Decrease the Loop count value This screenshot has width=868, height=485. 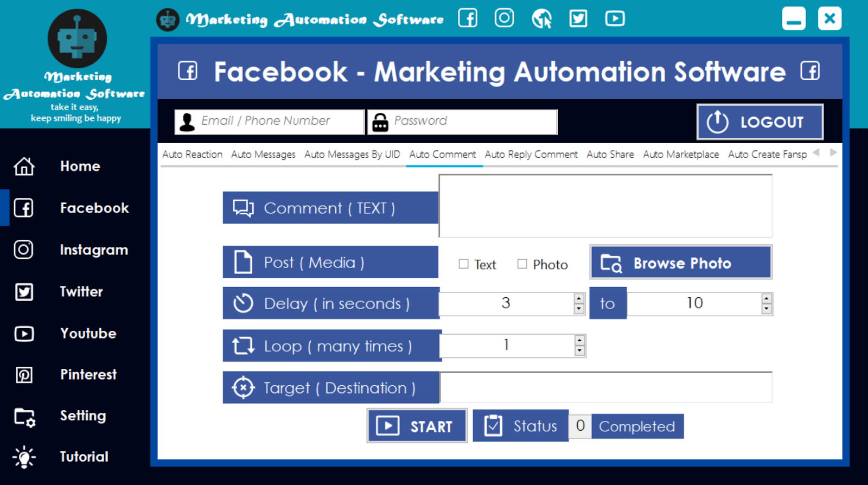pyautogui.click(x=579, y=350)
